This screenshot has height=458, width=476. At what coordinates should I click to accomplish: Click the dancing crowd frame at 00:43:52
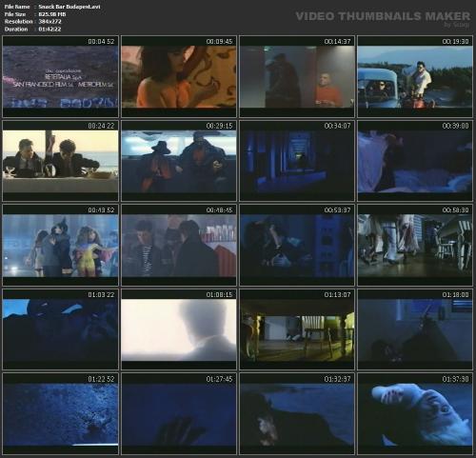click(x=60, y=246)
